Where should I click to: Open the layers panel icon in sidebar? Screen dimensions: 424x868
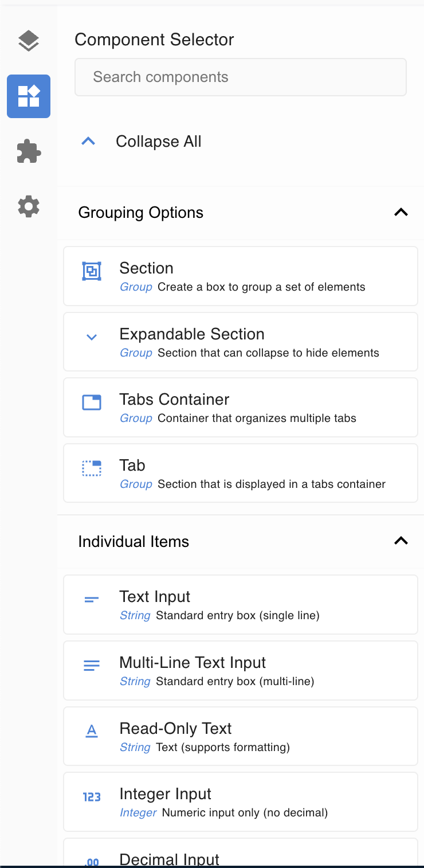point(29,41)
